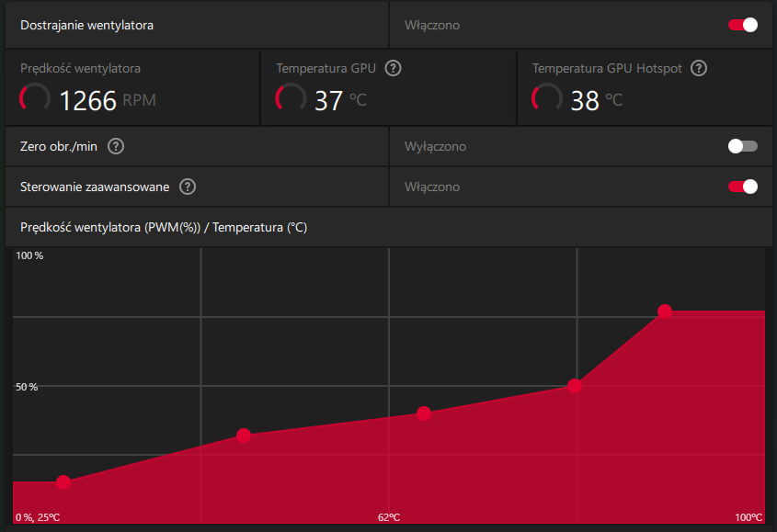The image size is (777, 532).
Task: Click the Temperatura GPU Hotspot label
Action: click(x=607, y=68)
